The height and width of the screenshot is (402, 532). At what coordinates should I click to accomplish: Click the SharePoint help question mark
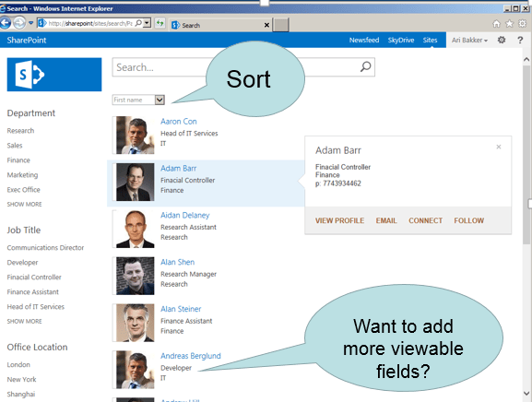(520, 40)
